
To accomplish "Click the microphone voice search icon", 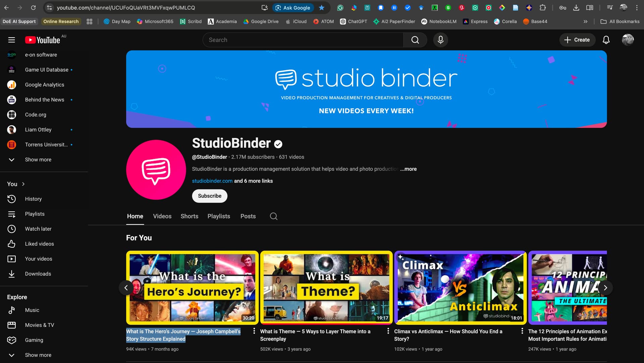I will pos(440,40).
